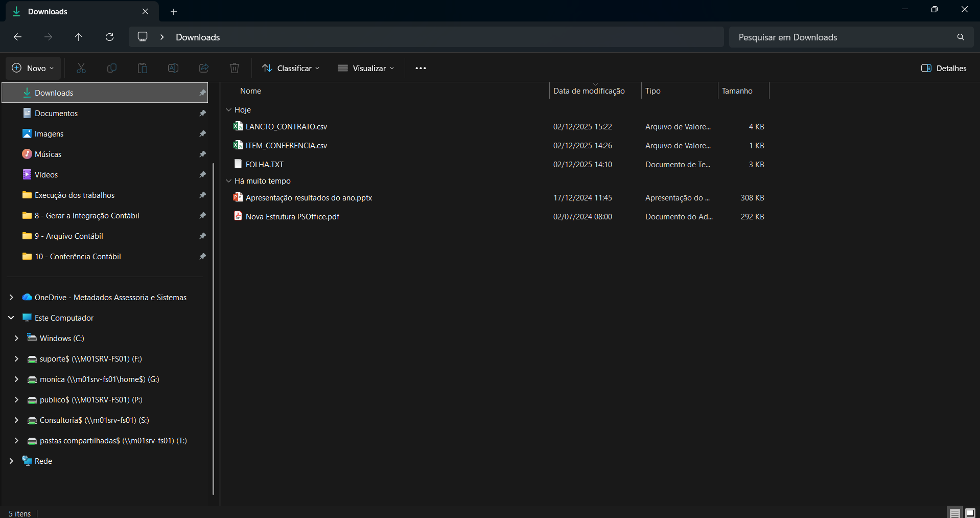Image resolution: width=980 pixels, height=518 pixels.
Task: Unpin Documentos from quick access
Action: point(202,114)
